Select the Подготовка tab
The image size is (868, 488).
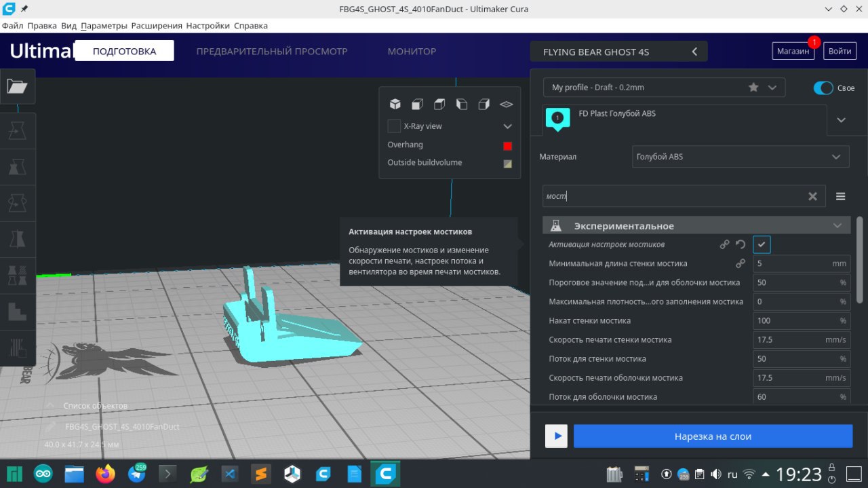click(124, 51)
